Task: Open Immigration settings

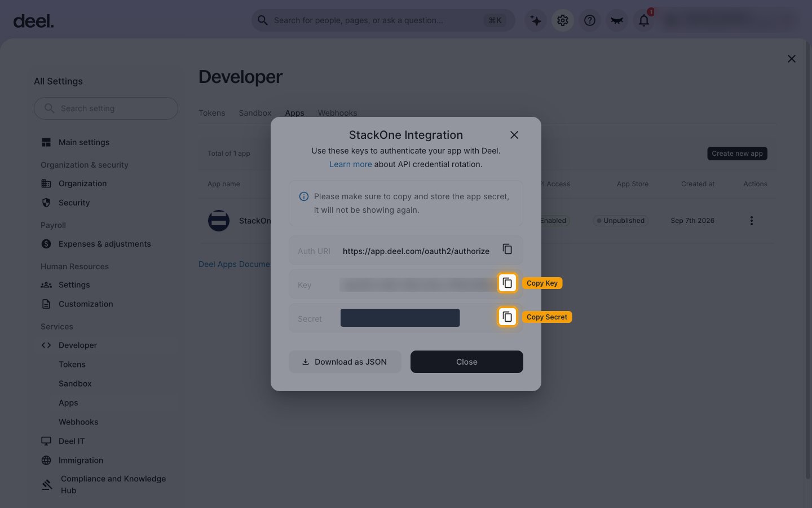Action: 81,461
